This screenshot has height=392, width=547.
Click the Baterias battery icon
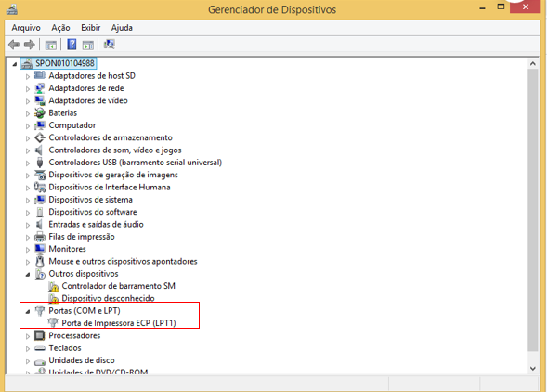click(40, 112)
